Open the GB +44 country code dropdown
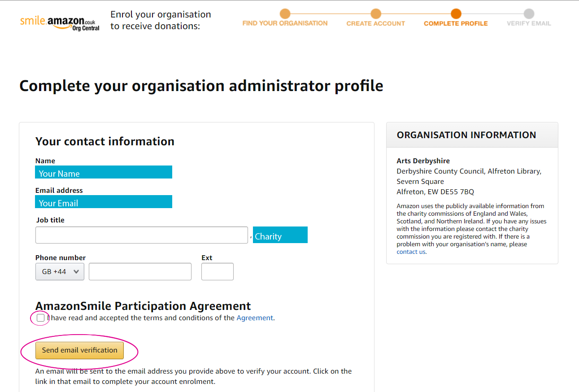 60,271
